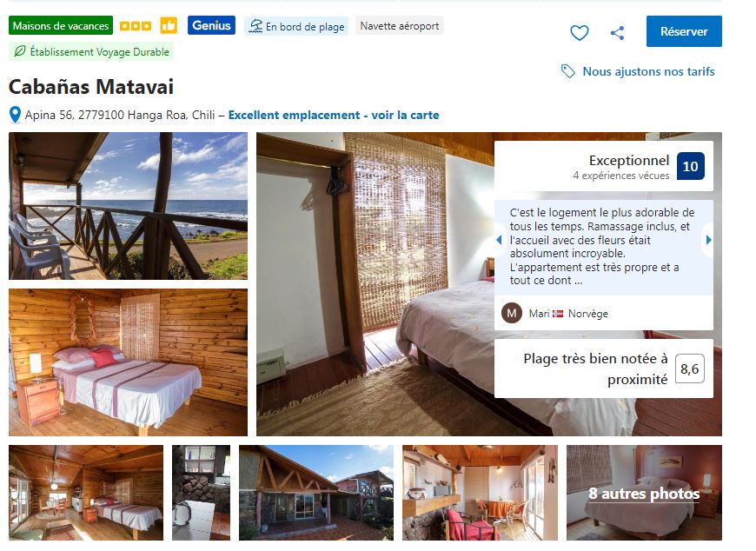The width and height of the screenshot is (756, 551).
Task: Click the Réserver button
Action: [x=684, y=31]
